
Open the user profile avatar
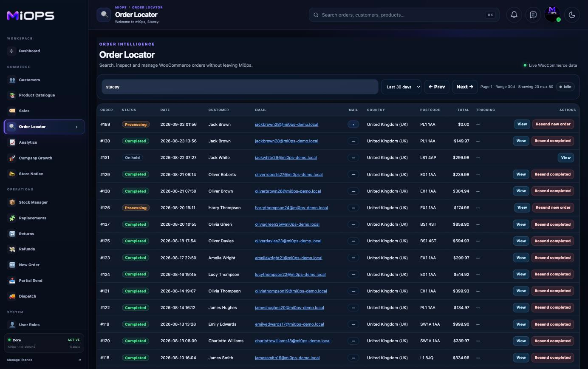pyautogui.click(x=552, y=14)
